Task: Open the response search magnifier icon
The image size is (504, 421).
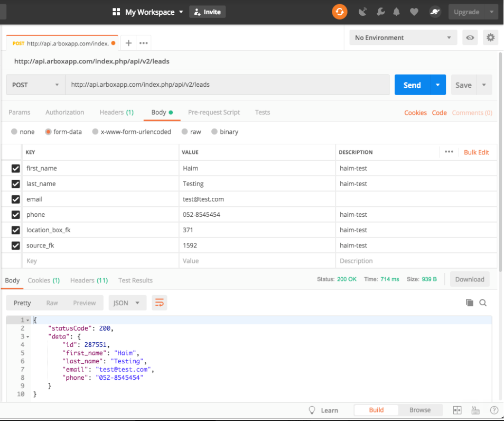Action: tap(484, 303)
